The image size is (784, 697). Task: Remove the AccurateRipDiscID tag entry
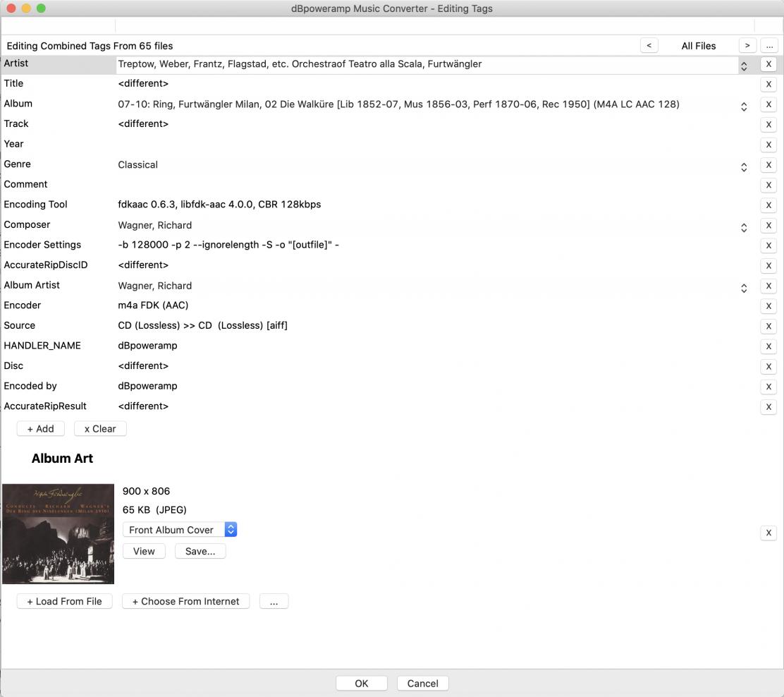tap(768, 266)
